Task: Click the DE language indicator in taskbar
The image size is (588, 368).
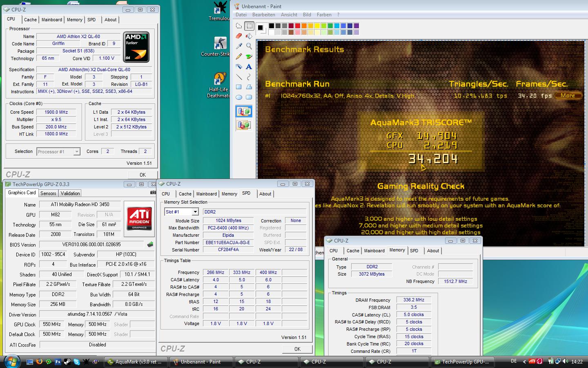Action: (x=514, y=361)
